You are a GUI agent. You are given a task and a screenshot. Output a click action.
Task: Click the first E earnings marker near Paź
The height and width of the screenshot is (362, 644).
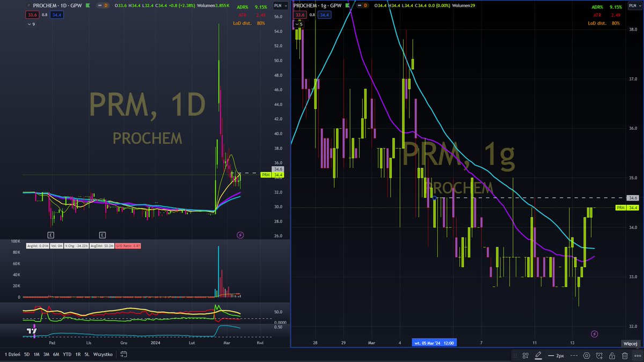tap(50, 235)
